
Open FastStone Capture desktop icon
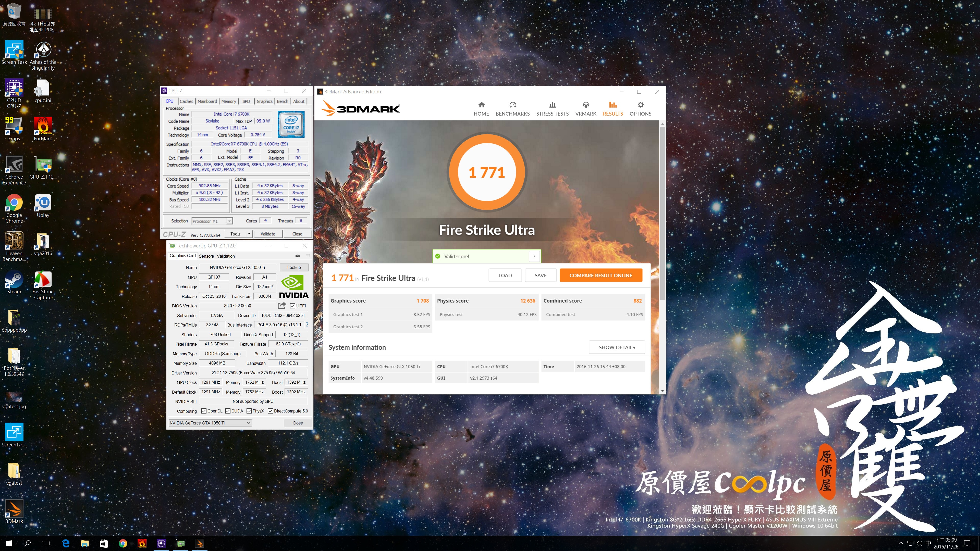pyautogui.click(x=43, y=285)
